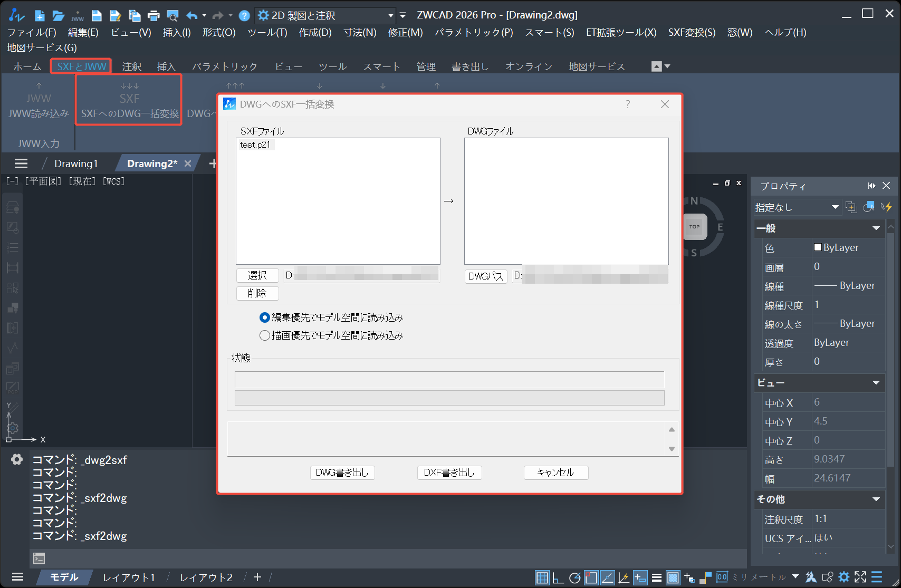
Task: Toggle the lineweight display icon near ミリメートル
Action: click(x=657, y=577)
